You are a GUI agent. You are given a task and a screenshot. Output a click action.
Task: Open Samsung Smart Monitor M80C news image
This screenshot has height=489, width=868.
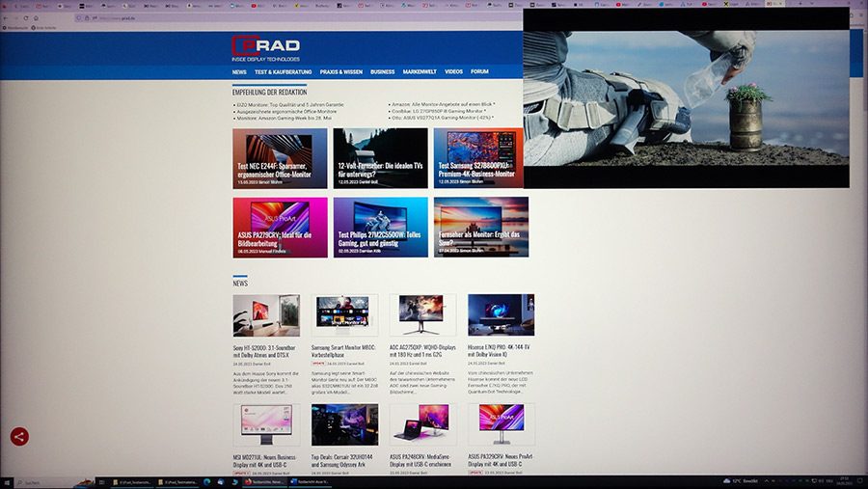click(344, 315)
